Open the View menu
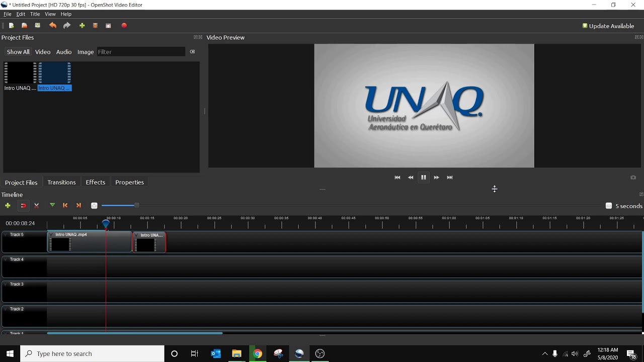Viewport: 644px width, 362px height. coord(50,14)
